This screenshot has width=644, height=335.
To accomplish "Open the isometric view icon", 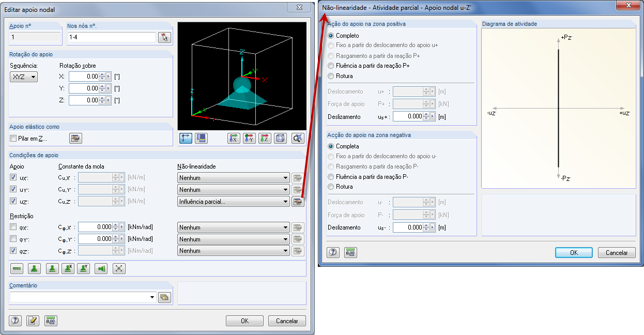I will click(281, 138).
